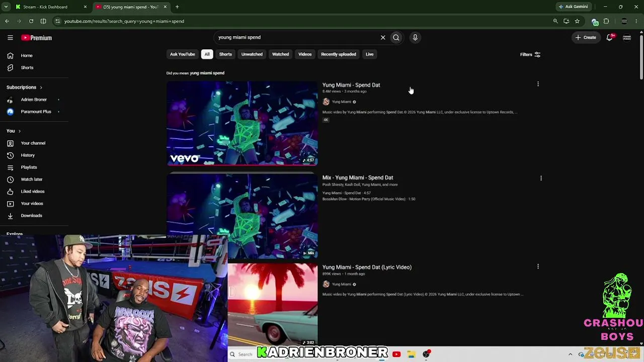Click the YouTube search input field
This screenshot has width=644, height=362.
click(297, 37)
